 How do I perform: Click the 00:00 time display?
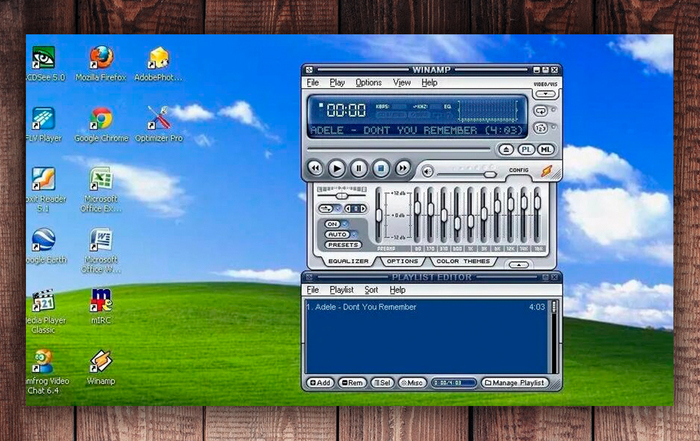(x=346, y=110)
